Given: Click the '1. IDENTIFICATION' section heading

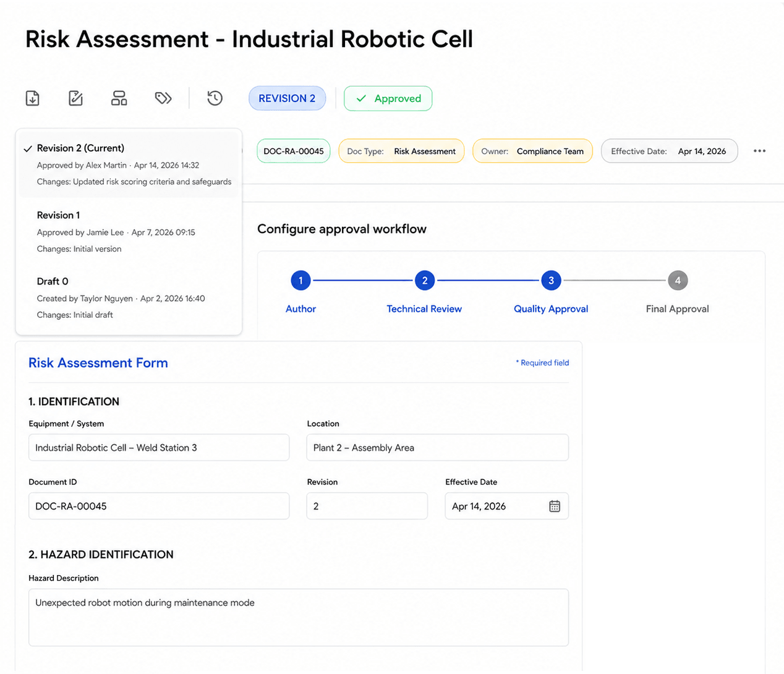Looking at the screenshot, I should coord(74,402).
